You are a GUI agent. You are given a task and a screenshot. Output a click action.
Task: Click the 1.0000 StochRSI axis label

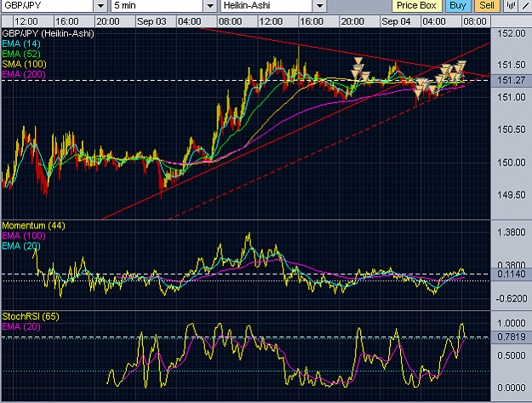click(512, 323)
